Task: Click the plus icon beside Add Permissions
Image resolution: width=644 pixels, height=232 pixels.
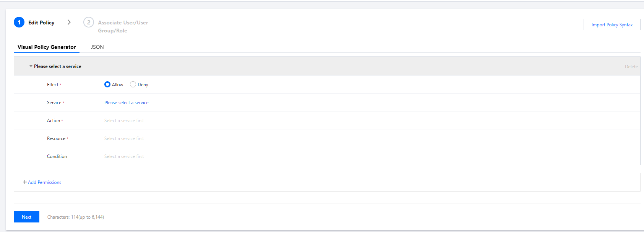Action: click(25, 182)
